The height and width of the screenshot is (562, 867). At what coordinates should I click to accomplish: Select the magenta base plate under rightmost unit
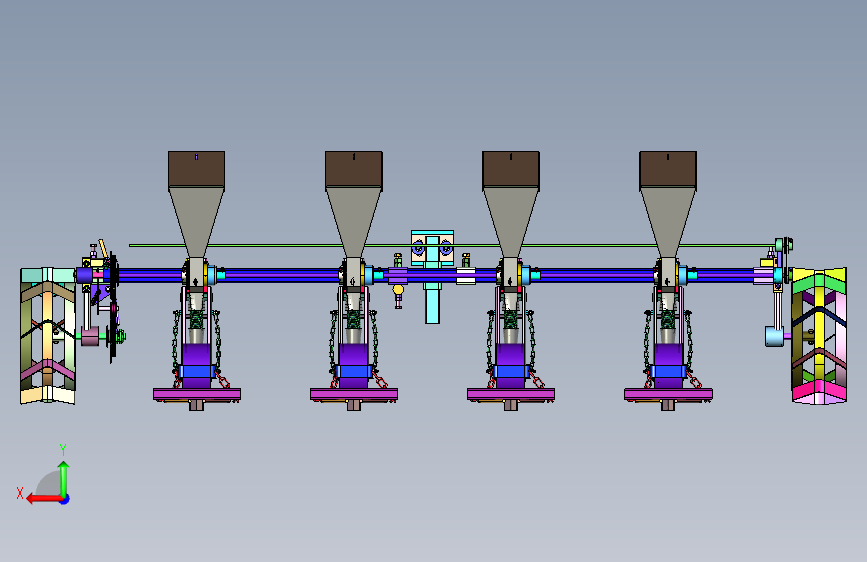[x=668, y=394]
